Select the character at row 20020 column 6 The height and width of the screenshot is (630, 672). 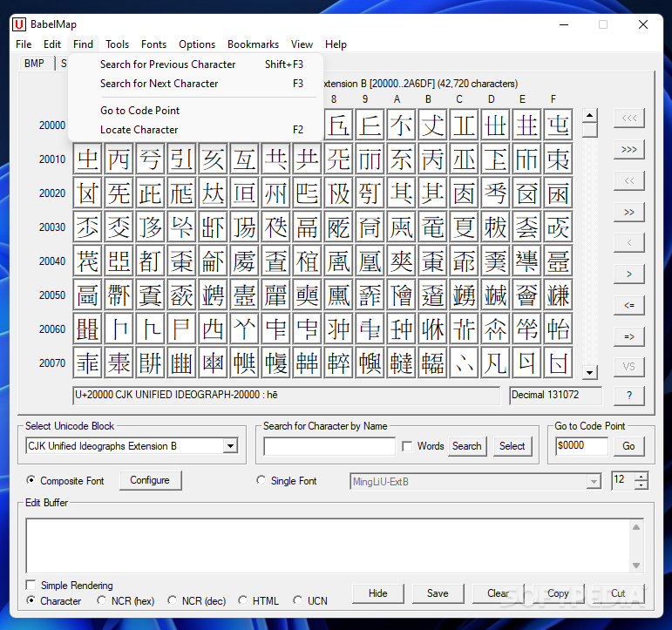(275, 193)
